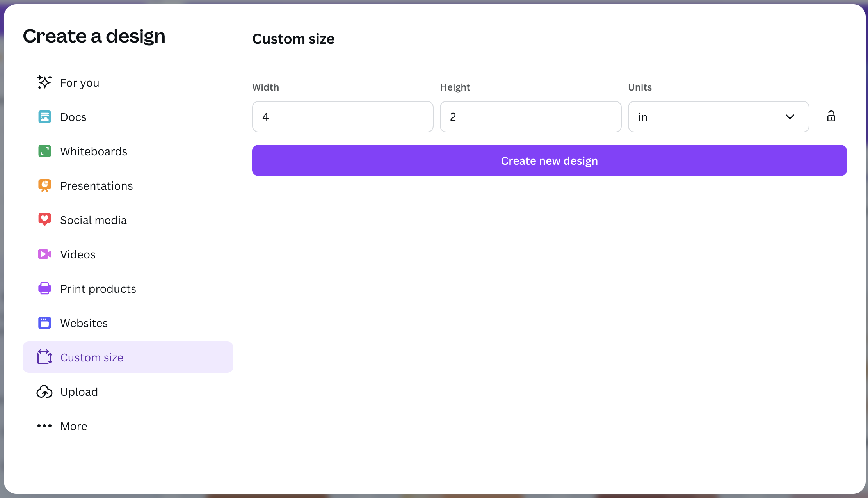Viewport: 868px width, 498px height.
Task: Click the For you sparkle icon
Action: (44, 82)
